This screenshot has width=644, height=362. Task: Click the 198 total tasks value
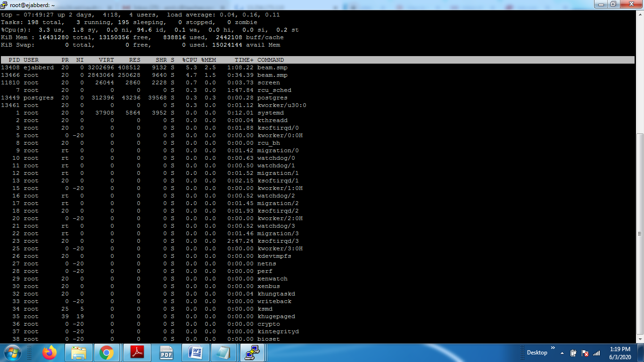[33, 22]
